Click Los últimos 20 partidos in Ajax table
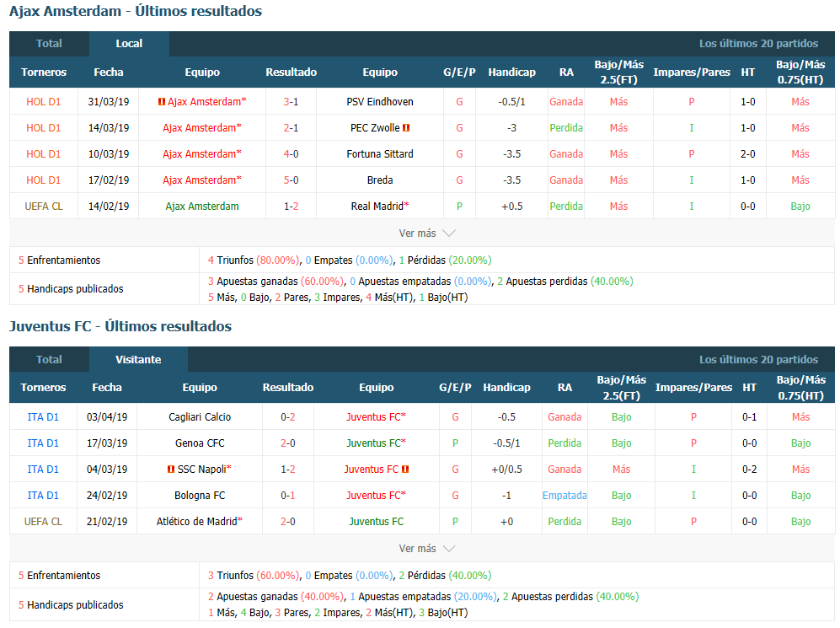This screenshot has width=840, height=628. click(x=758, y=44)
